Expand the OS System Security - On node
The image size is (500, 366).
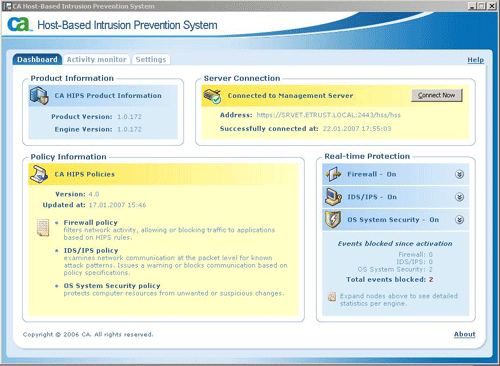click(459, 220)
